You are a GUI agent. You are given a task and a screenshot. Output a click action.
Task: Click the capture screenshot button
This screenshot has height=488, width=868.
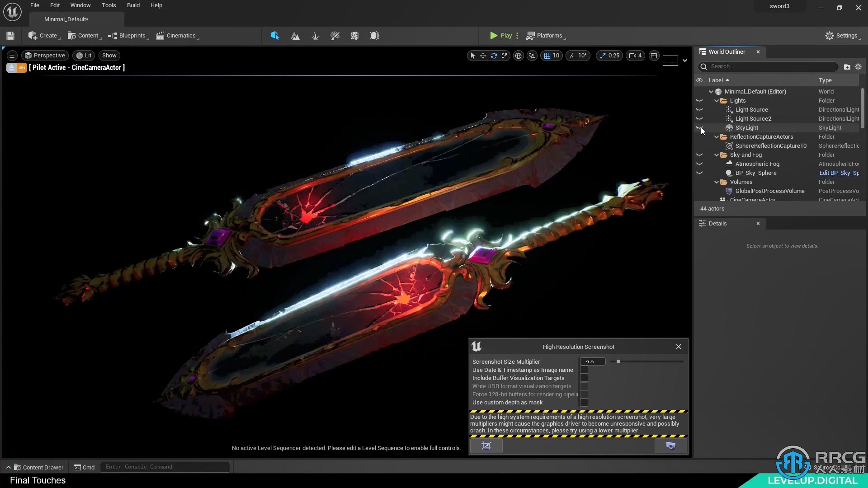[671, 446]
